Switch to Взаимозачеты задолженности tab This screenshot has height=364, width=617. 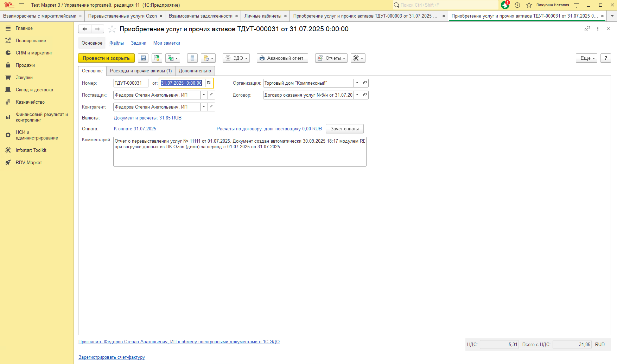(x=201, y=16)
